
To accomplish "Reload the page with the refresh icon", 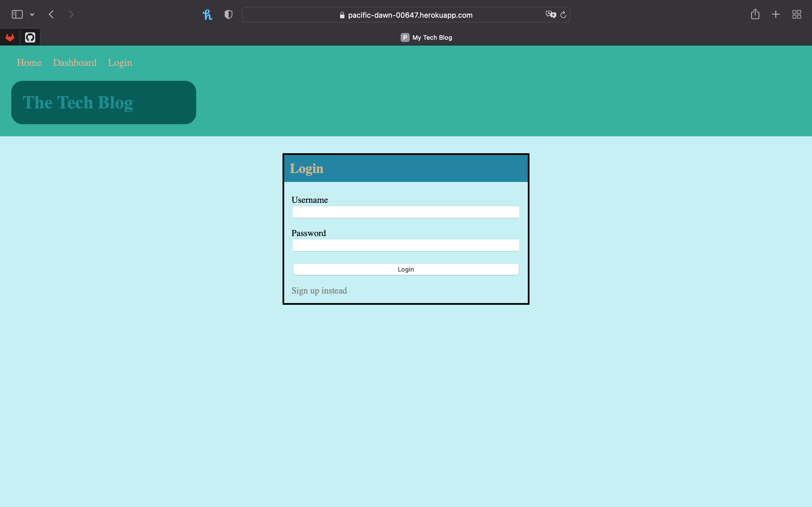I will click(563, 14).
